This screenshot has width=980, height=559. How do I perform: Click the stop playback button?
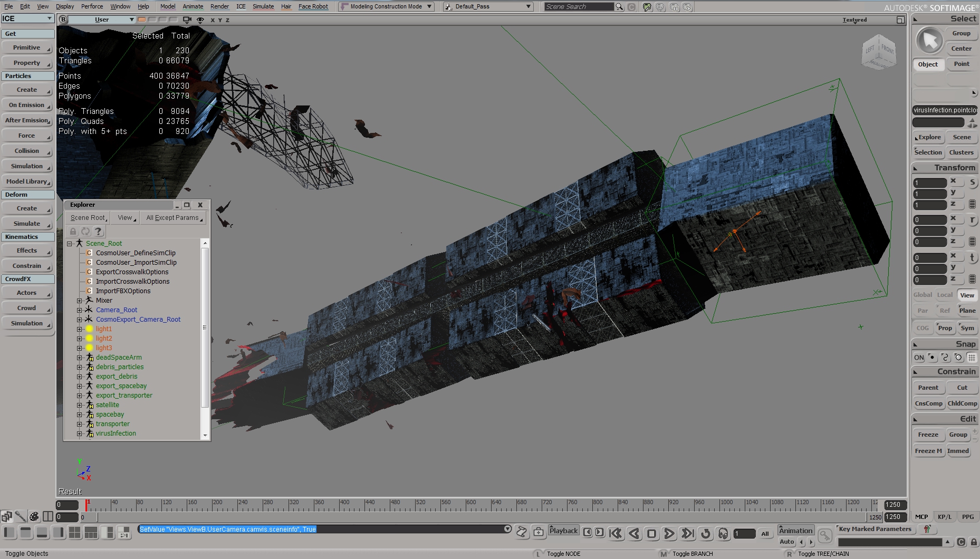click(651, 534)
